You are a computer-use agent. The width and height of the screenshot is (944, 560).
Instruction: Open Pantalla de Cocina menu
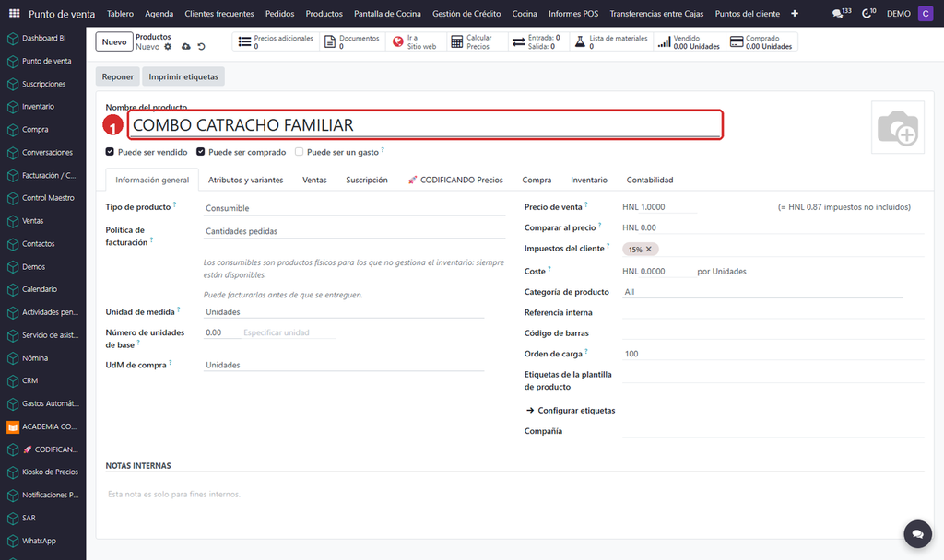tap(387, 13)
